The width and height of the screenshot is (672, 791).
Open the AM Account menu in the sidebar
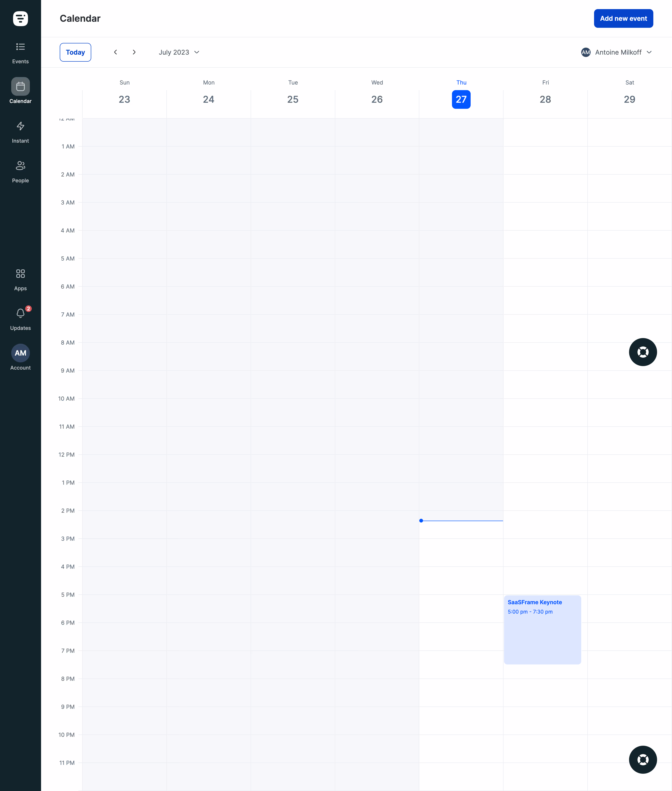click(20, 357)
